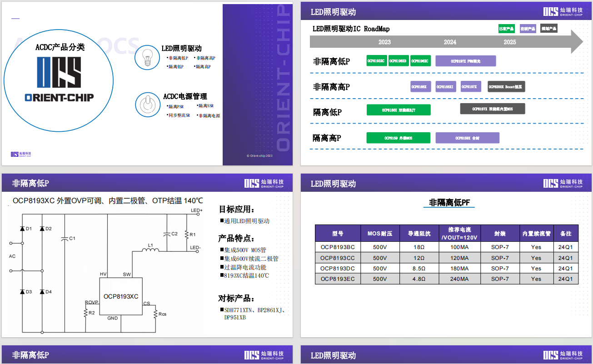The width and height of the screenshot is (593, 364).
Task: Select the green OCP8156X 双绕组BJT roadmap block
Action: pos(399,110)
